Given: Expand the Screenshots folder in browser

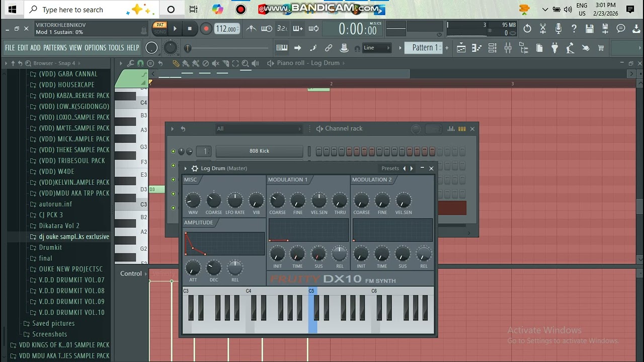Looking at the screenshot, I should click(x=49, y=334).
